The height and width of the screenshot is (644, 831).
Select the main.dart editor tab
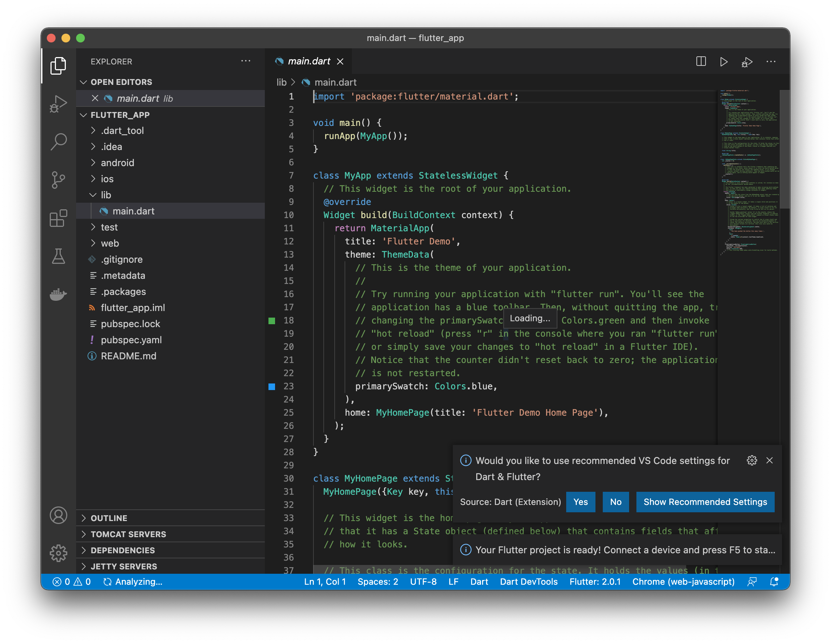[x=308, y=61]
